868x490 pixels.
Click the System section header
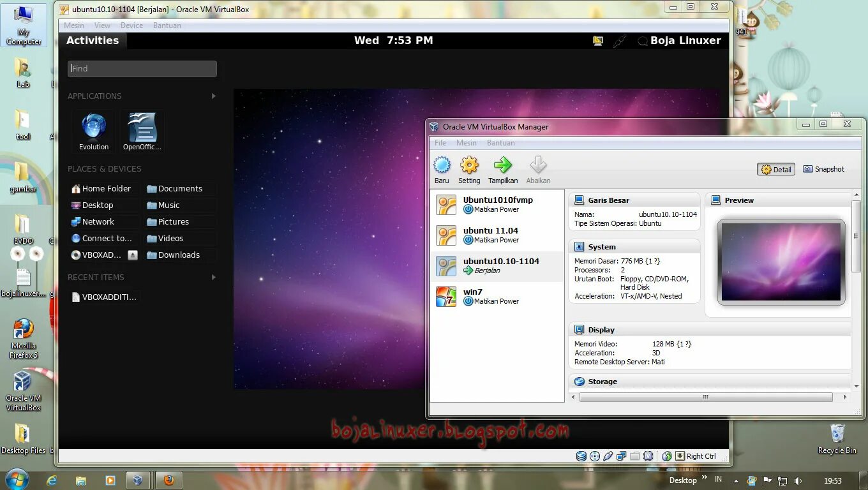point(634,247)
